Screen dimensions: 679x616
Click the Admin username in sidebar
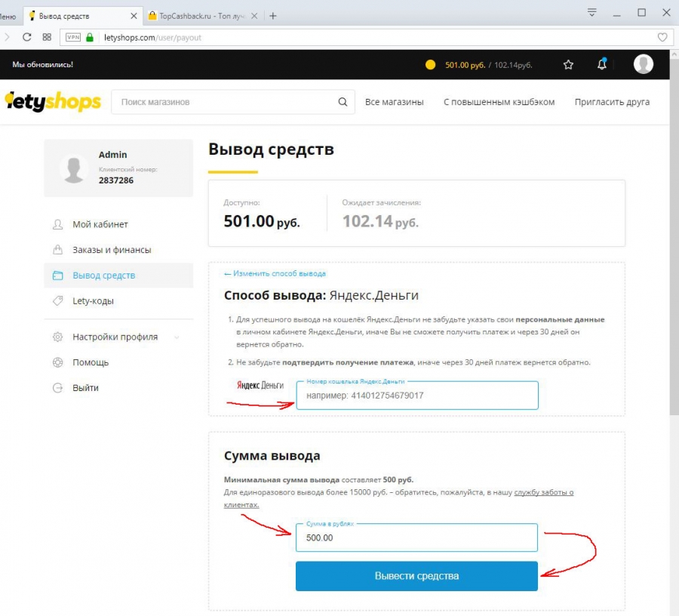[112, 155]
